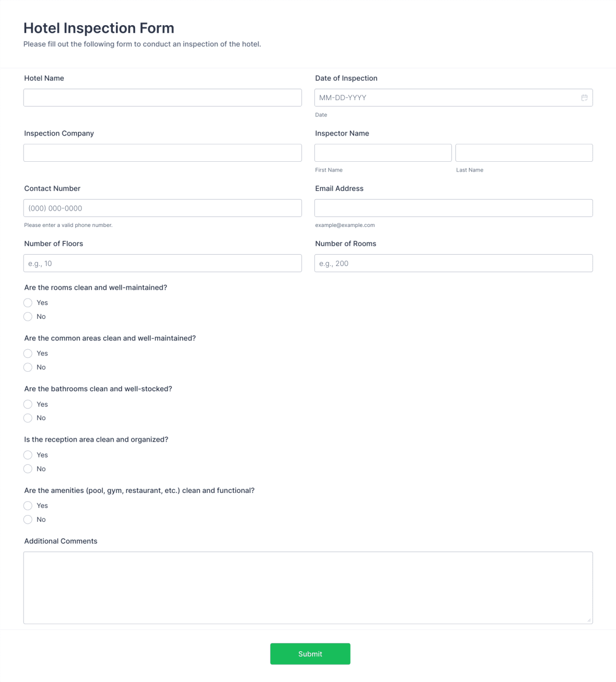This screenshot has height=682, width=616.
Task: Select No for rooms clean and well-maintained
Action: coord(28,316)
